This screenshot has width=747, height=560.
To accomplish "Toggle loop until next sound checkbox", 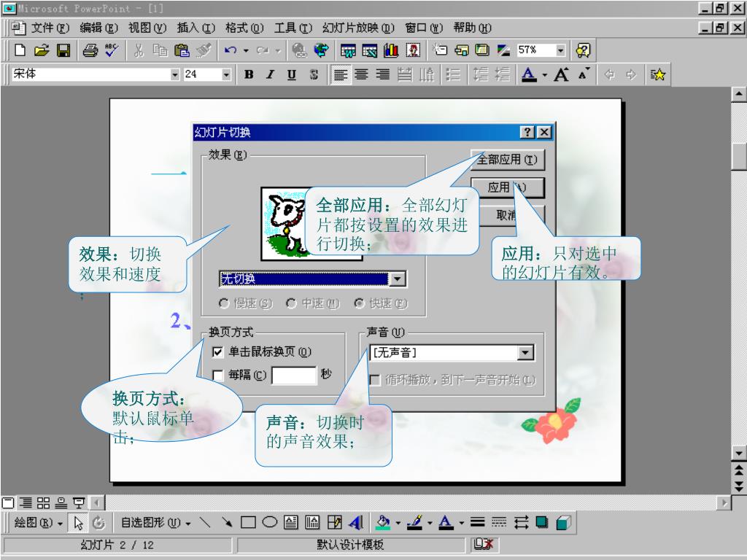I will (376, 379).
